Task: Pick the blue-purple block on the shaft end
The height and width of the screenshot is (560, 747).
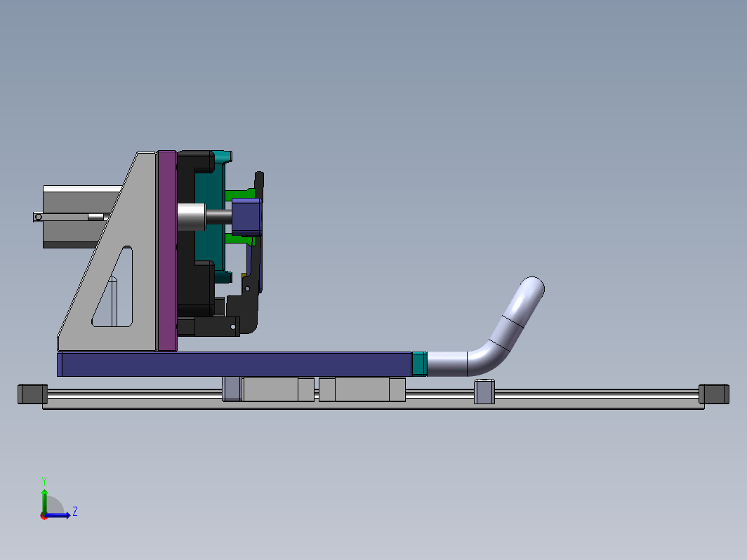Action: (247, 217)
